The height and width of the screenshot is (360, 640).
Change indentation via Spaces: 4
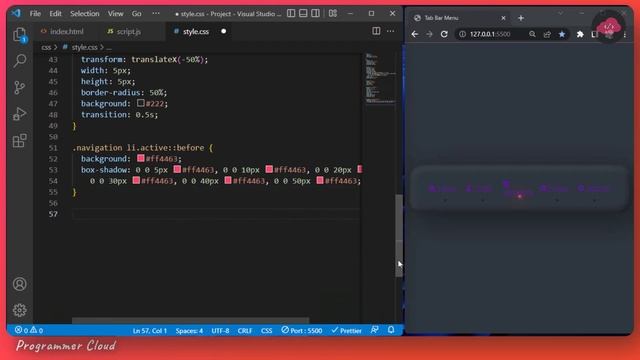(x=189, y=331)
